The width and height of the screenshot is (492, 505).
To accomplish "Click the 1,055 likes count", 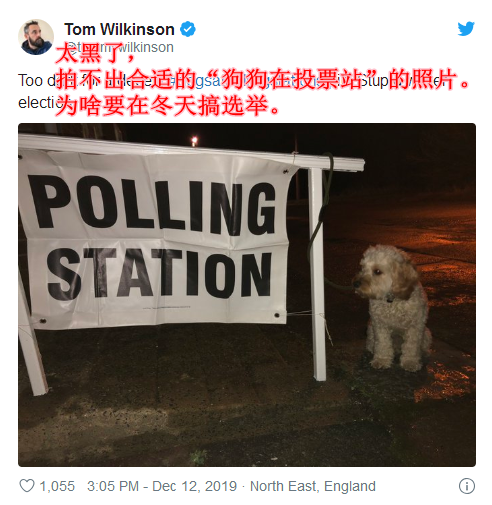I will click(57, 486).
